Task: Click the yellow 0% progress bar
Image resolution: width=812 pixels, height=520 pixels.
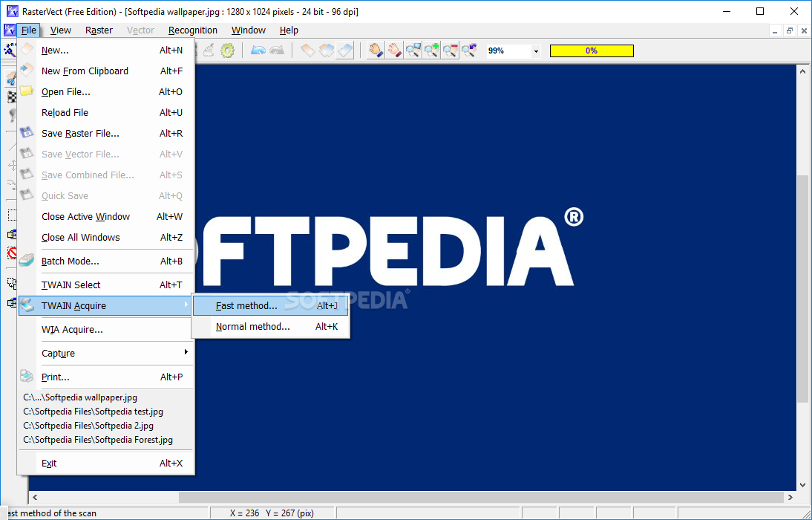Action: click(x=592, y=51)
